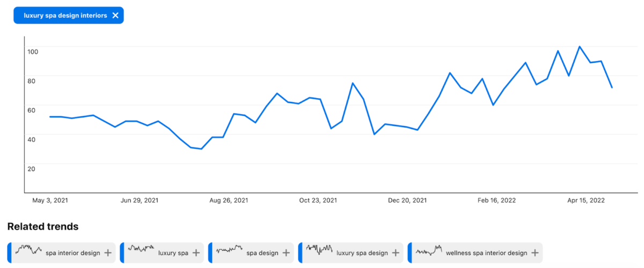Click the wellness spa interior design label
This screenshot has height=268, width=644.
pos(486,253)
